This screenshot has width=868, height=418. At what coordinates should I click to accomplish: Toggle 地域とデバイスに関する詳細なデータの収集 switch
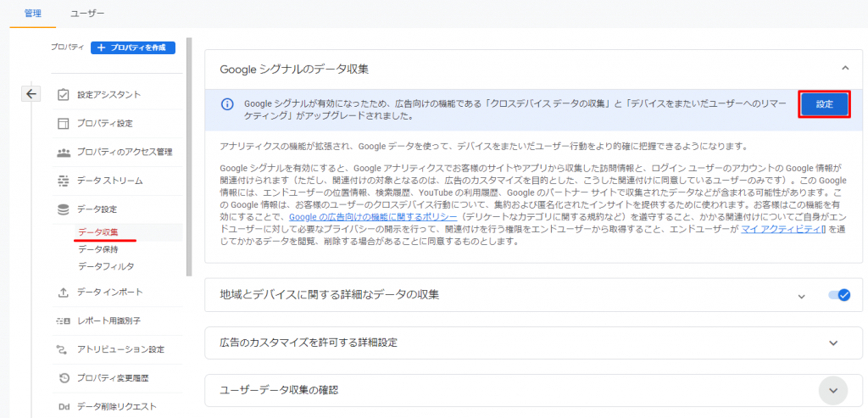(838, 295)
